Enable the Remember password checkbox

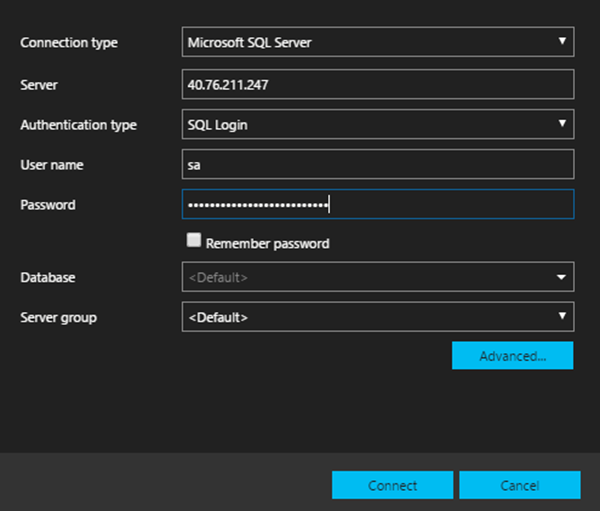[x=194, y=241]
